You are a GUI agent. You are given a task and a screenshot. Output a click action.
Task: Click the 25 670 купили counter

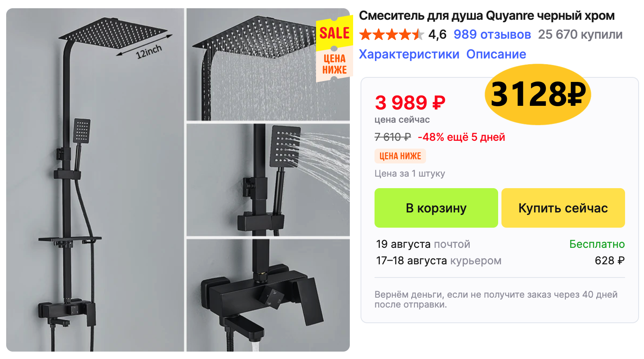pos(580,35)
